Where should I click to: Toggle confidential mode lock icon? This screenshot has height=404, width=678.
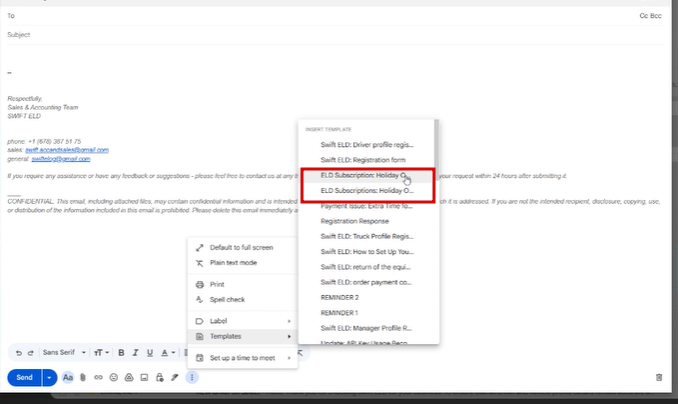[x=160, y=378]
